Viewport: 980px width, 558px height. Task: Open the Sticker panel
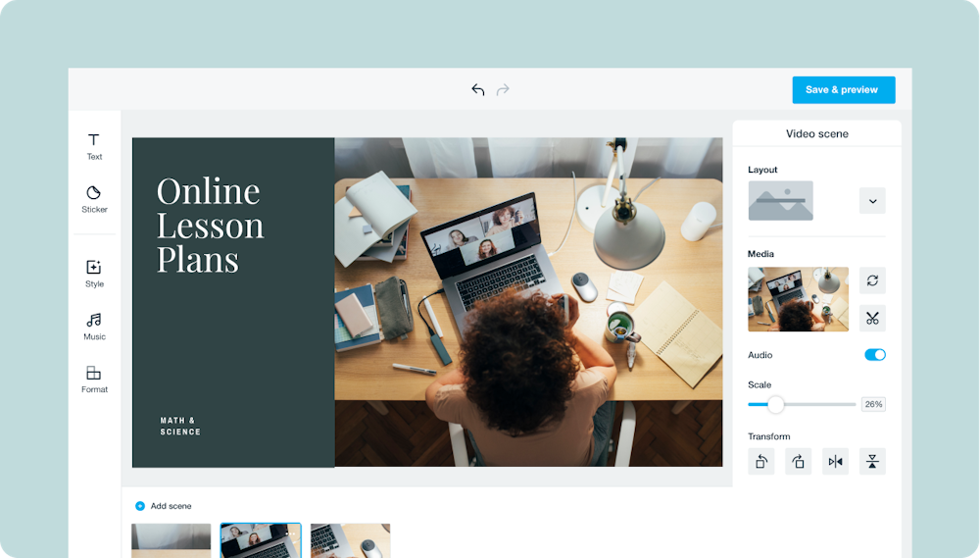click(x=94, y=199)
